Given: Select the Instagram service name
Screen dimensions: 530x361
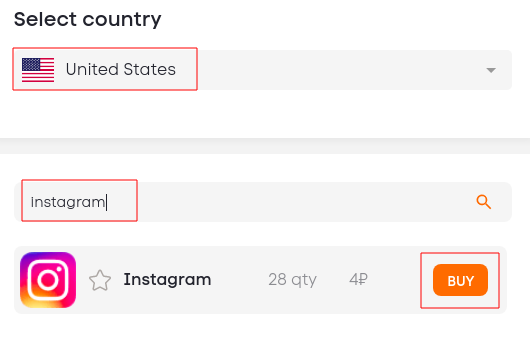Looking at the screenshot, I should (167, 280).
